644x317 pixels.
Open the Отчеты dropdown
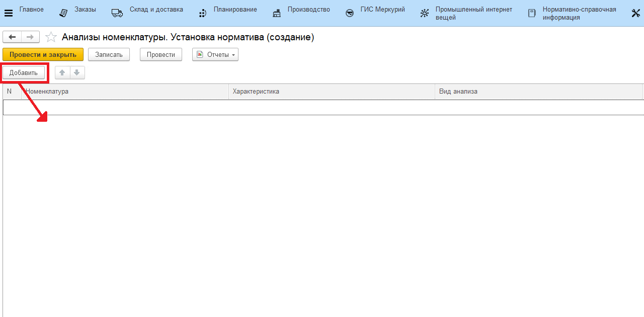click(x=215, y=54)
